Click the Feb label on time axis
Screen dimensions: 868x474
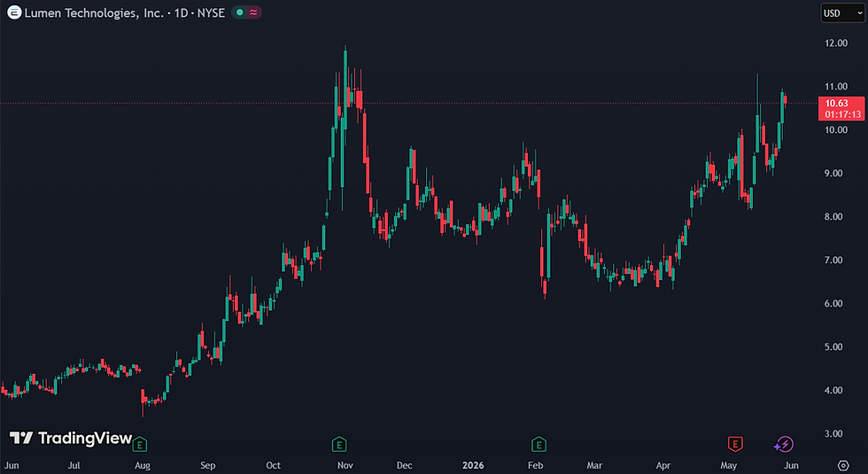coord(535,465)
